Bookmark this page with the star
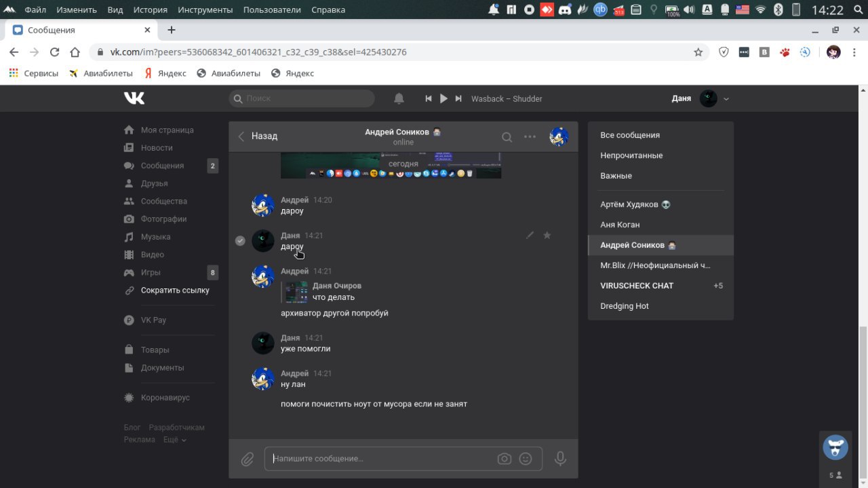The image size is (868, 488). [x=698, y=52]
